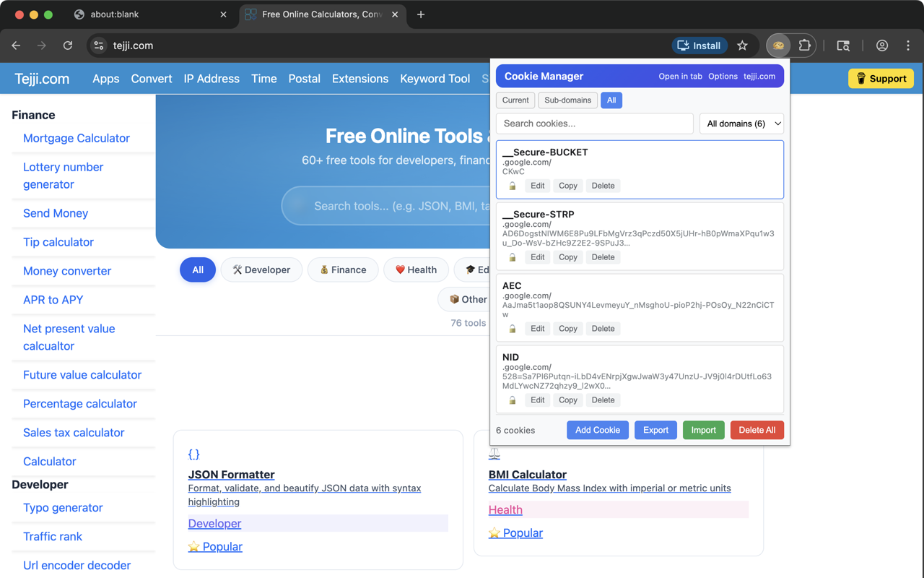Screen dimensions: 924x578
Task: Bookmark this page with the star icon
Action: coord(742,46)
